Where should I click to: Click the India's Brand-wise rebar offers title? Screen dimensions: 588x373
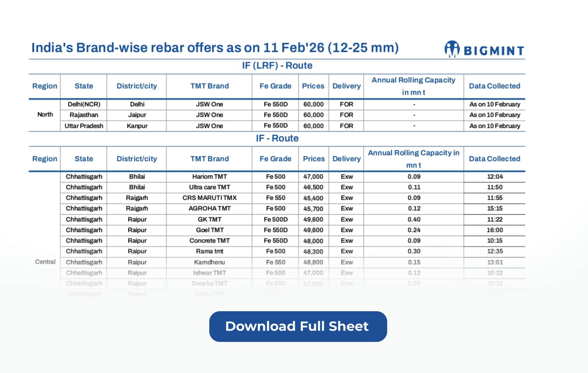tap(215, 47)
